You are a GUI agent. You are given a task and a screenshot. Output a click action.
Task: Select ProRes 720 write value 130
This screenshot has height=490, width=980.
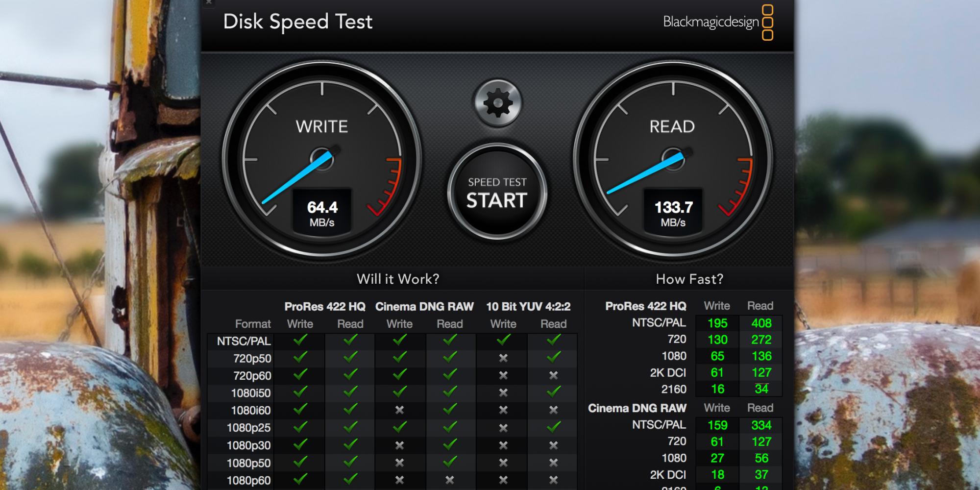717,340
